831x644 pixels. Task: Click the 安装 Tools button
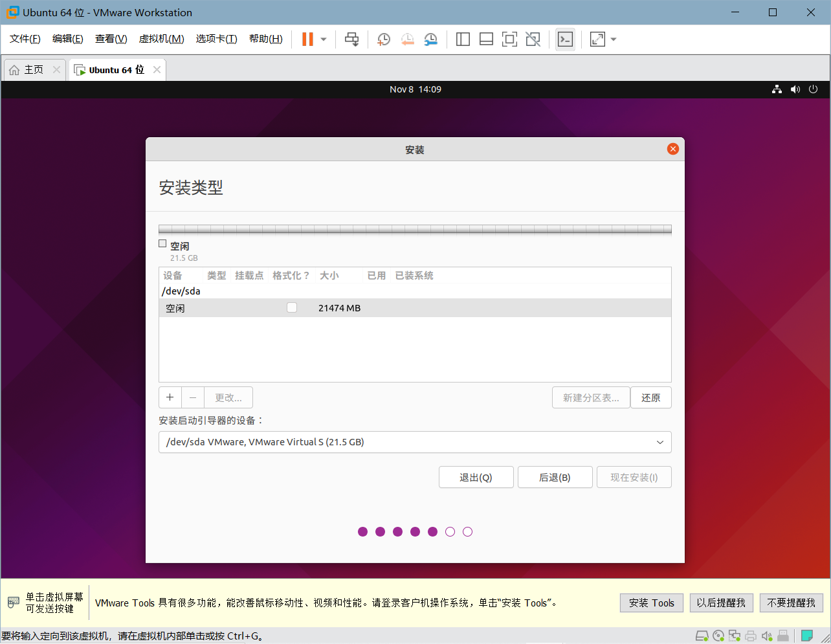coord(651,603)
